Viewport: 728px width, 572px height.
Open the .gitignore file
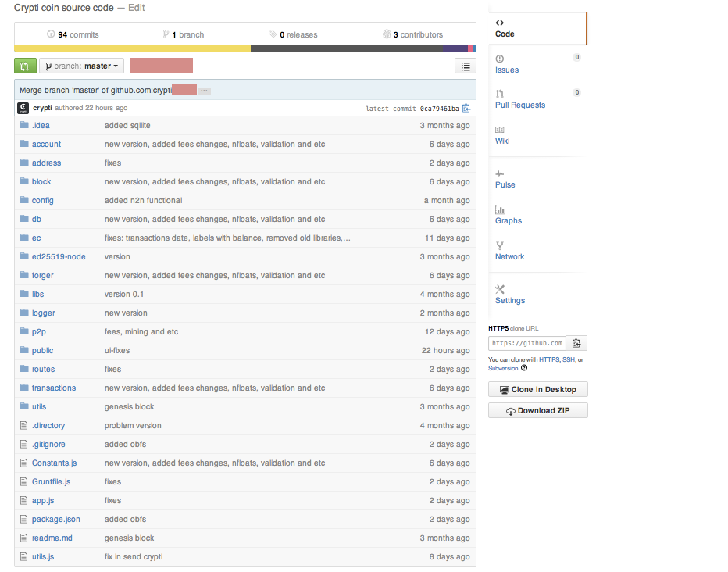pos(48,445)
